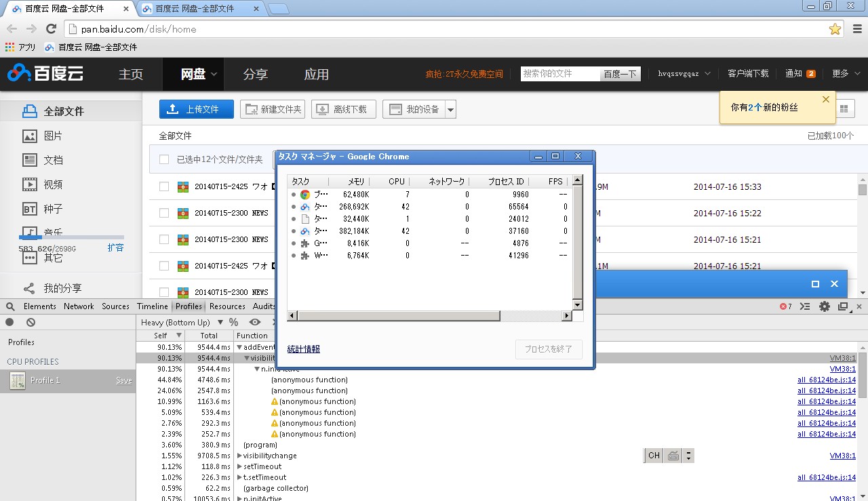Screen dimensions: 868x501
Task: Sort profile by the Self column header
Action: 161,336
